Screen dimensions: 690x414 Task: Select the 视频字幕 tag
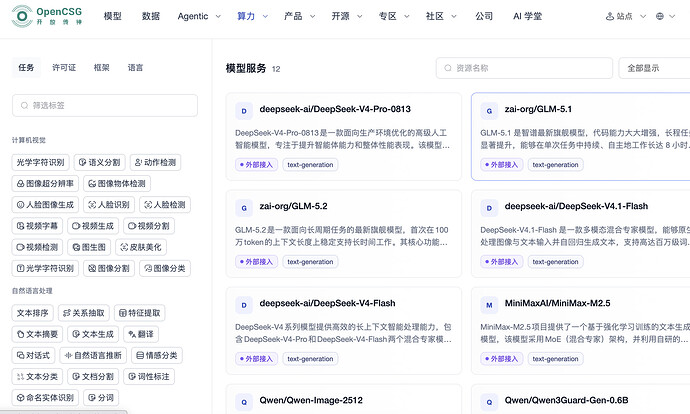(37, 226)
